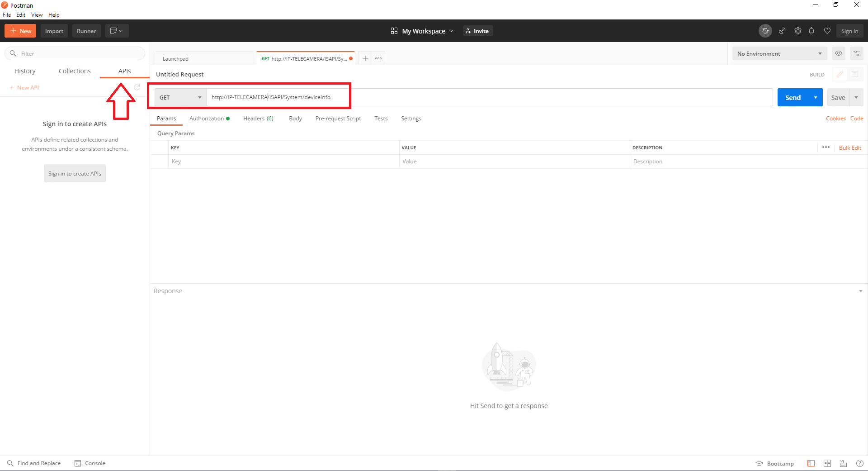
Task: Add a new request tab with plus icon
Action: [365, 58]
